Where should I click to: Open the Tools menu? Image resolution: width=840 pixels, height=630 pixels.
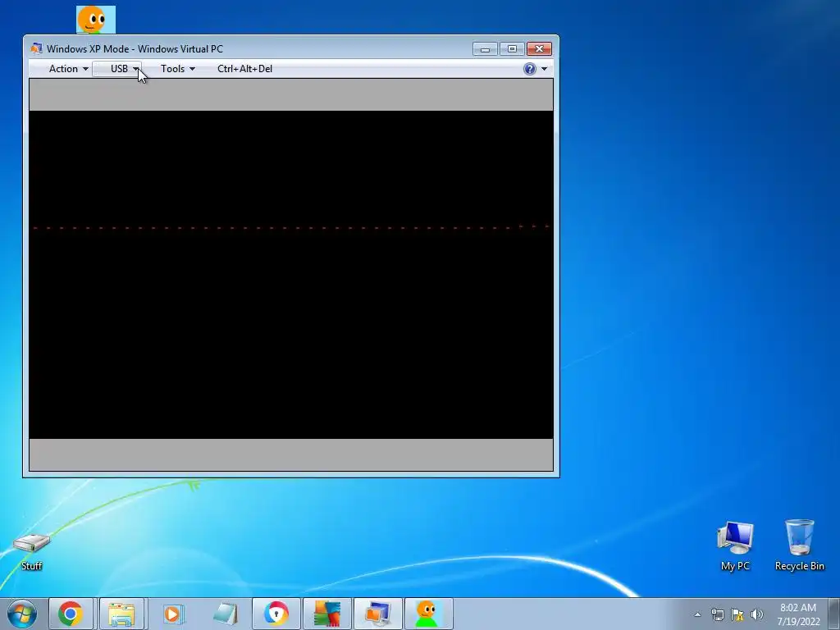[x=178, y=69]
